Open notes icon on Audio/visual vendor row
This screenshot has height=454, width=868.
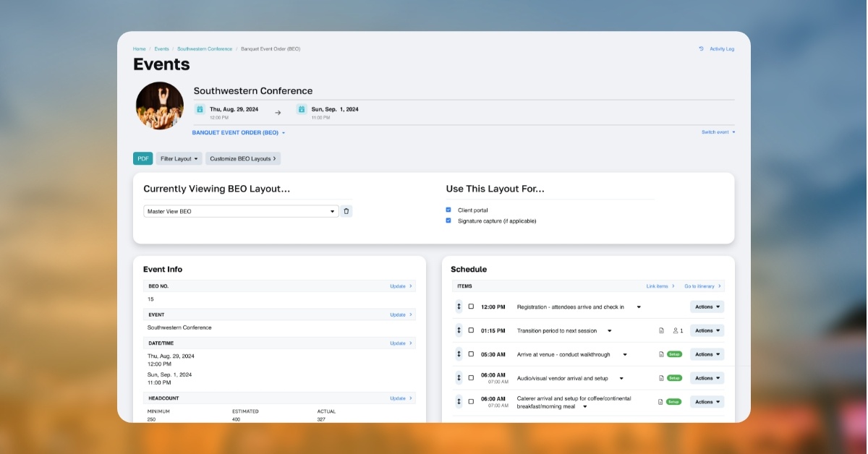pyautogui.click(x=661, y=378)
